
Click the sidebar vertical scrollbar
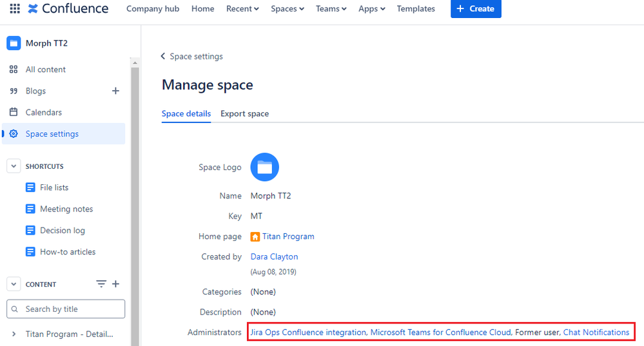(135, 206)
